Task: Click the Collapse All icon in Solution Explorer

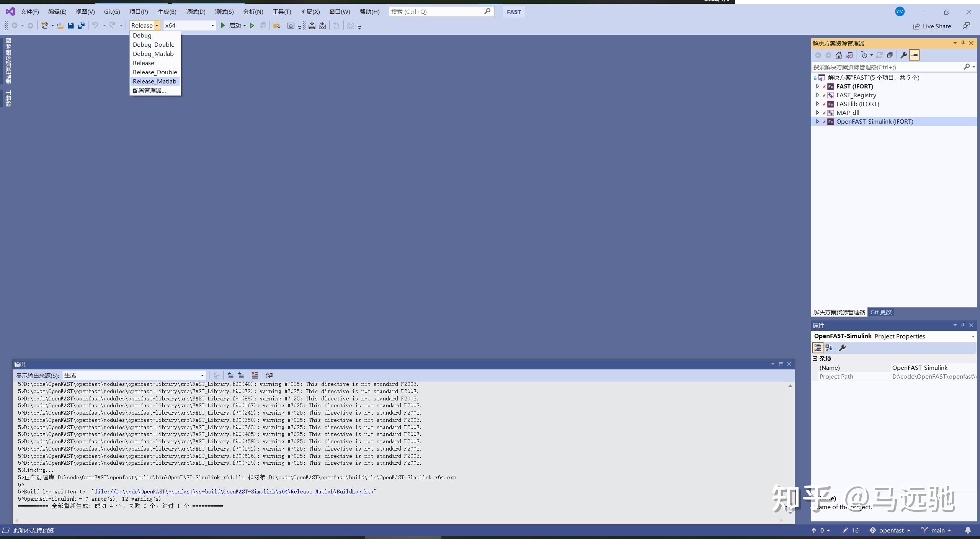Action: [890, 55]
